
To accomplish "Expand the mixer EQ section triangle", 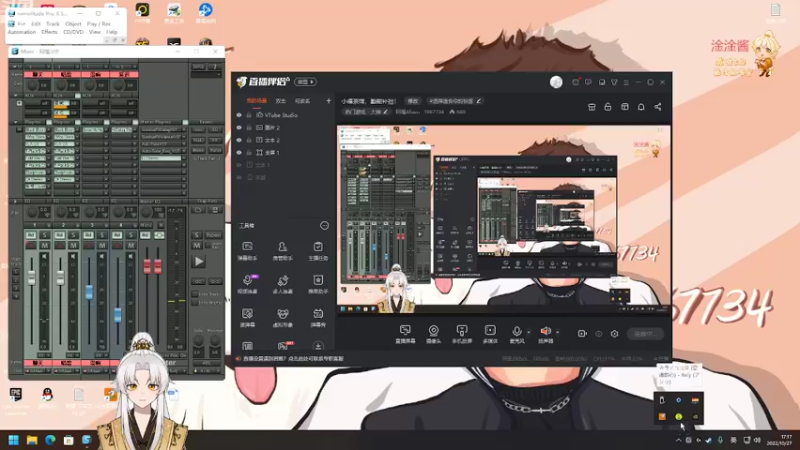I will (x=15, y=202).
